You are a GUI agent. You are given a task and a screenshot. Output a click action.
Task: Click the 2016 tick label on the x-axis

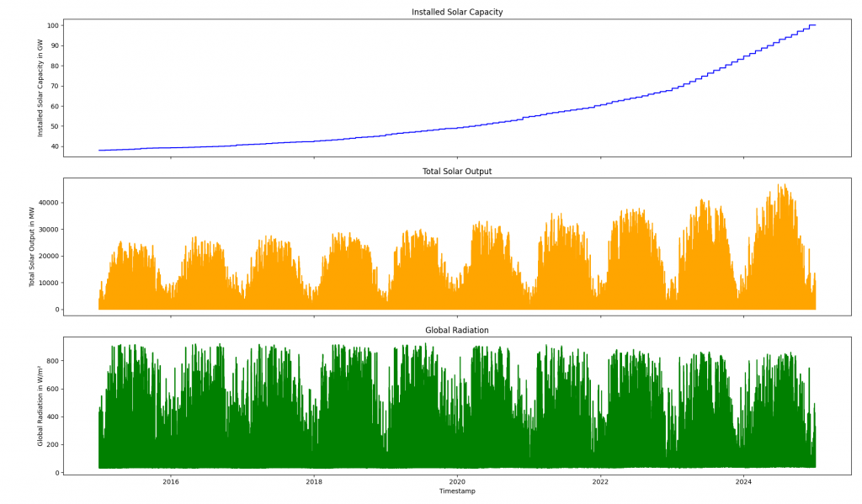(x=171, y=482)
